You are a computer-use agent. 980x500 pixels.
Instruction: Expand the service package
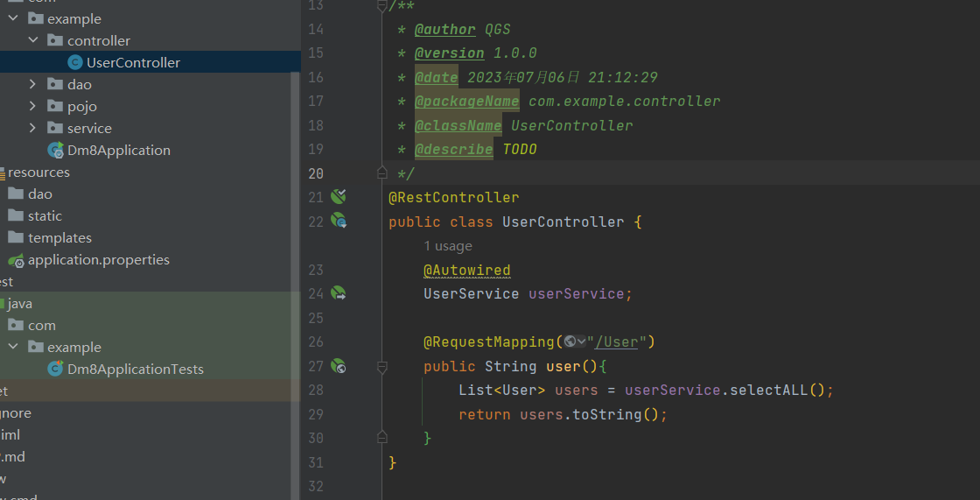tap(33, 128)
